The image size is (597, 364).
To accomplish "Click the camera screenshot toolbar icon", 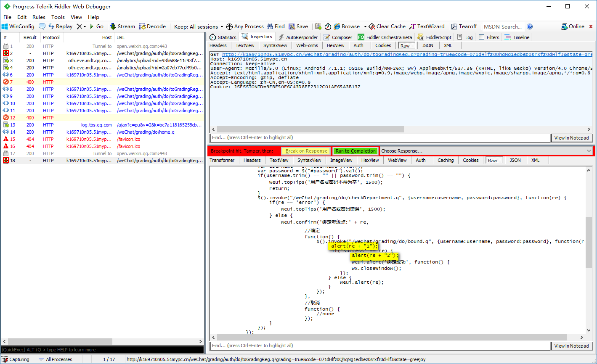I will (x=318, y=26).
